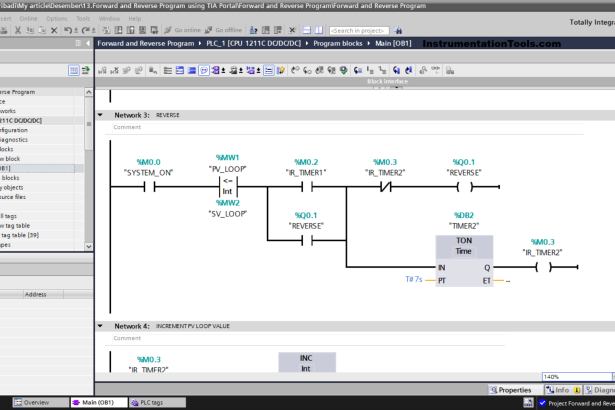This screenshot has height=410, width=615.
Task: Click the project tree scroll up arrow
Action: 89,92
